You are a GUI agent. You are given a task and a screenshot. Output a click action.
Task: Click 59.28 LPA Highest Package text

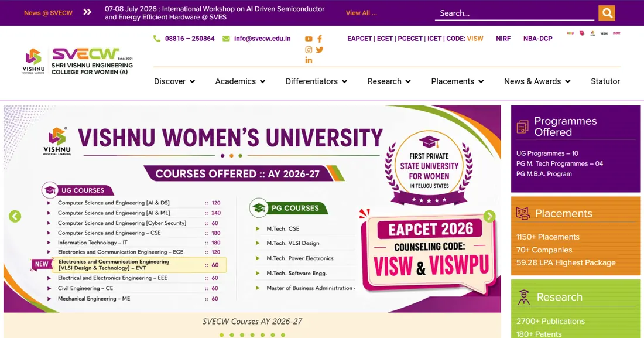pyautogui.click(x=566, y=263)
